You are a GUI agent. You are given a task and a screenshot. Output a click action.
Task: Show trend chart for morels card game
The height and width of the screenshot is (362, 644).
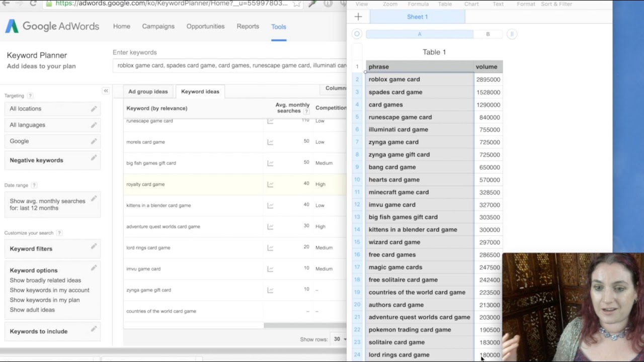click(270, 142)
